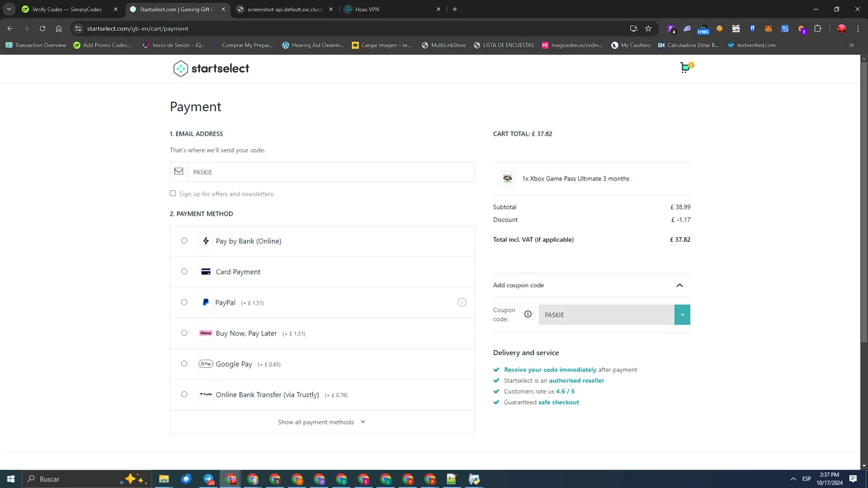The height and width of the screenshot is (488, 868).
Task: Open the Cargar imagen bookmark
Action: (381, 45)
